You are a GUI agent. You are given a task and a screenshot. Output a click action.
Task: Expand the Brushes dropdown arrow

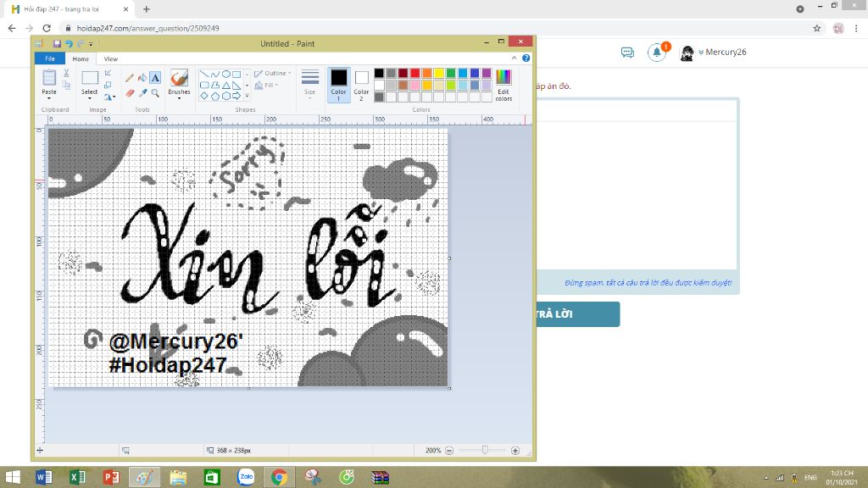pos(179,98)
